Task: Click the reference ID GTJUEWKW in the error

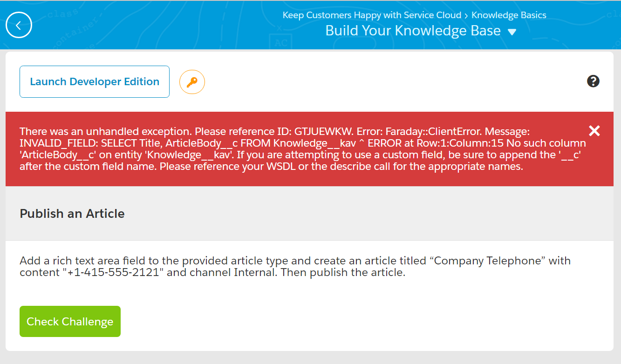Action: (323, 131)
